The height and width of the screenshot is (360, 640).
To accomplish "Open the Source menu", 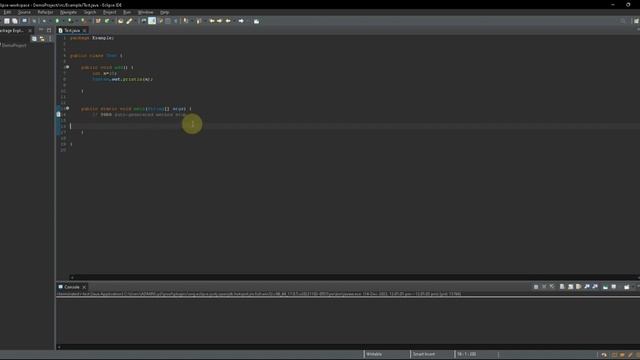I will tap(24, 12).
